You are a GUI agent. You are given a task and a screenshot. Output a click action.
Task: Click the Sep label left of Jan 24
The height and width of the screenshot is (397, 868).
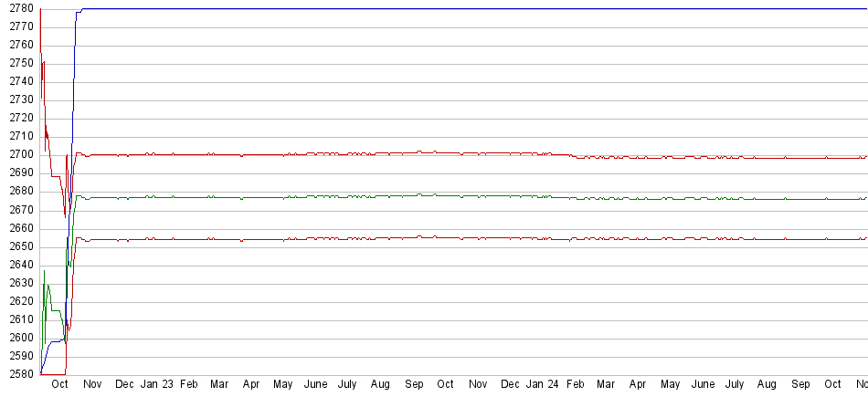click(x=414, y=385)
